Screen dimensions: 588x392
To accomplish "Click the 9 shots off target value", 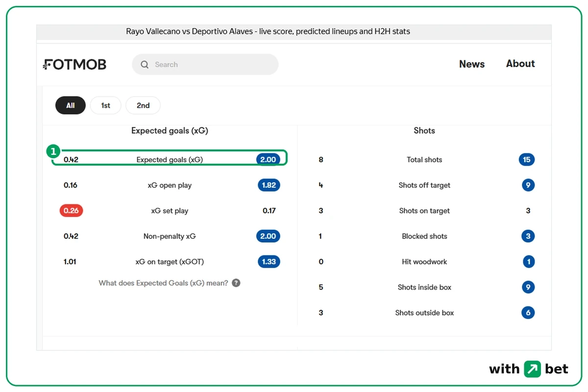I will click(x=528, y=185).
